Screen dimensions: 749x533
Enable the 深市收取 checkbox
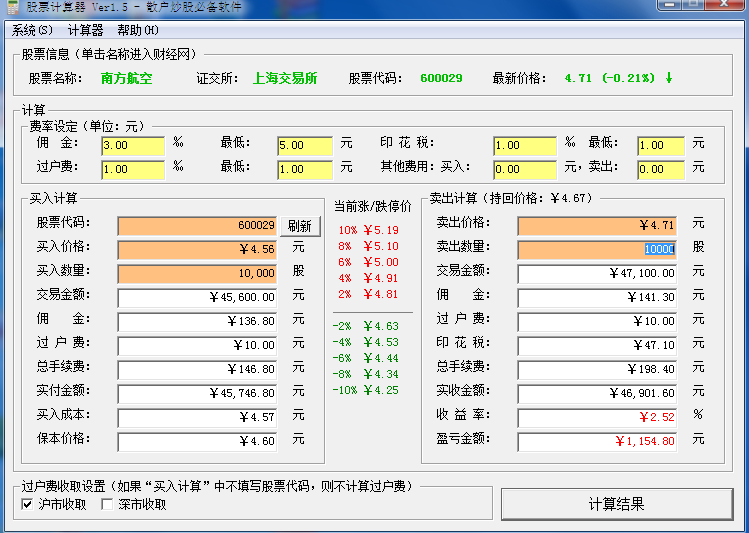click(108, 505)
